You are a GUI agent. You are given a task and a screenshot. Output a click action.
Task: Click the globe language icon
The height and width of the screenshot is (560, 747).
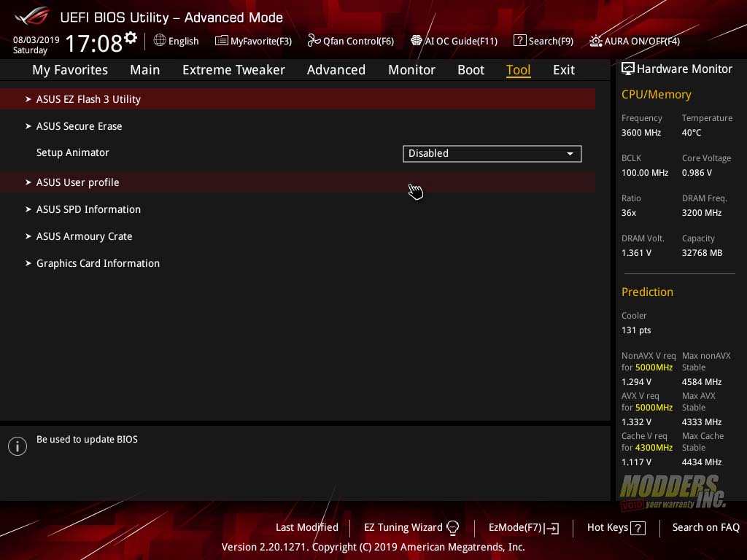point(160,41)
